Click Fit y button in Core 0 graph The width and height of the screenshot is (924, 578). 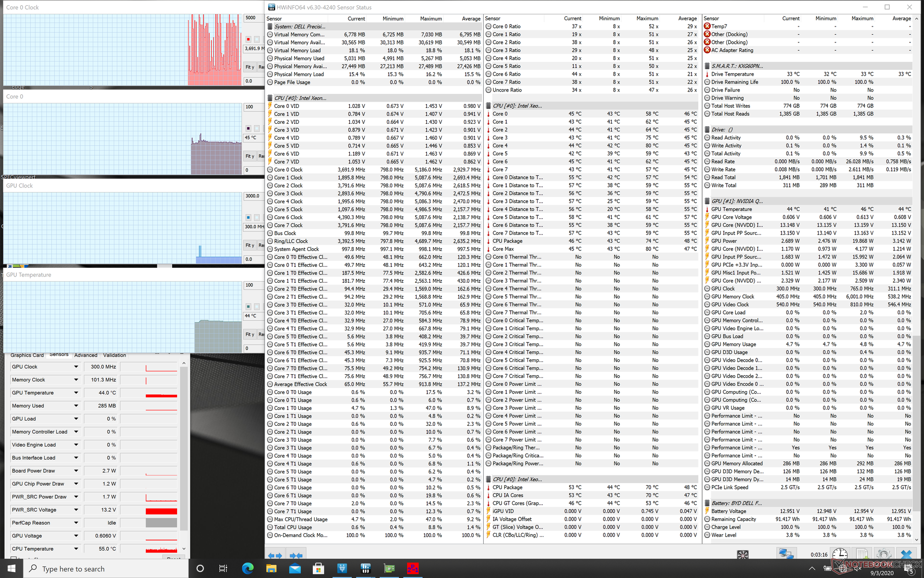click(x=250, y=156)
